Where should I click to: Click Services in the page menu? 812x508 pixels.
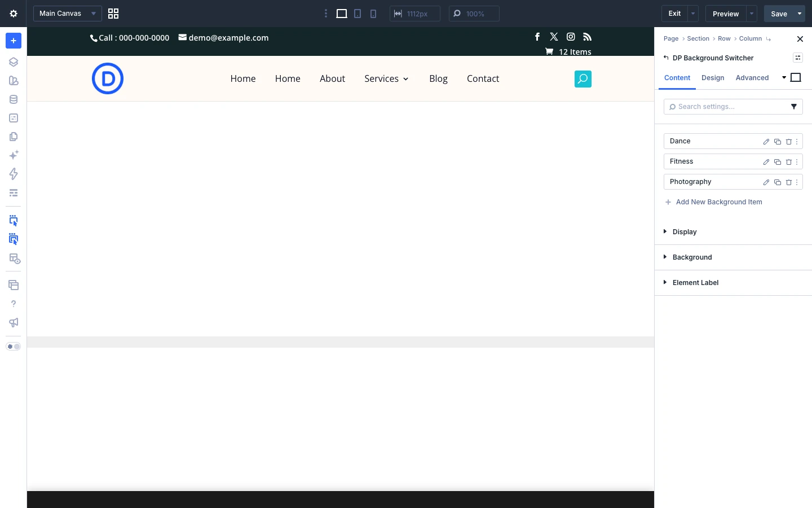coord(386,78)
